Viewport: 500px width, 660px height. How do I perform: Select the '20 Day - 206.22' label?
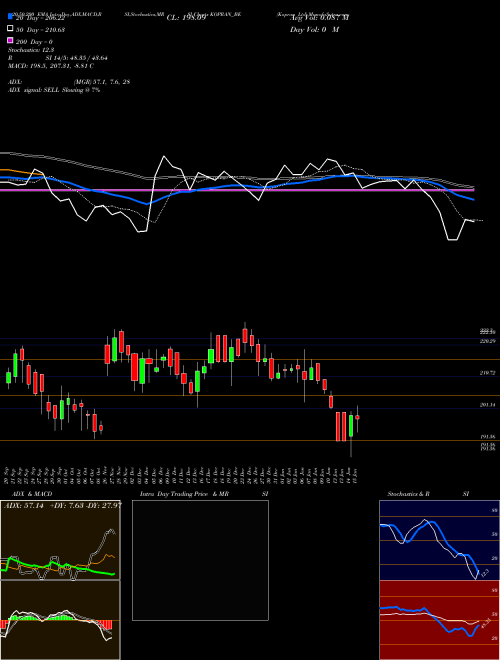pos(40,18)
